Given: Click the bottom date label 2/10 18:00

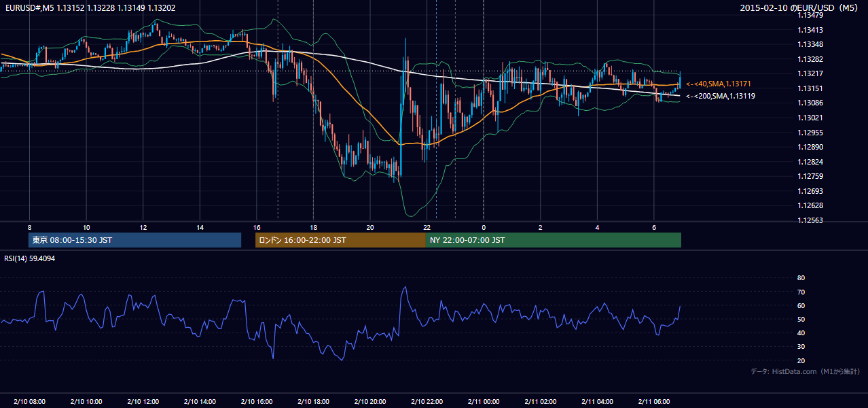Looking at the screenshot, I should 313,402.
